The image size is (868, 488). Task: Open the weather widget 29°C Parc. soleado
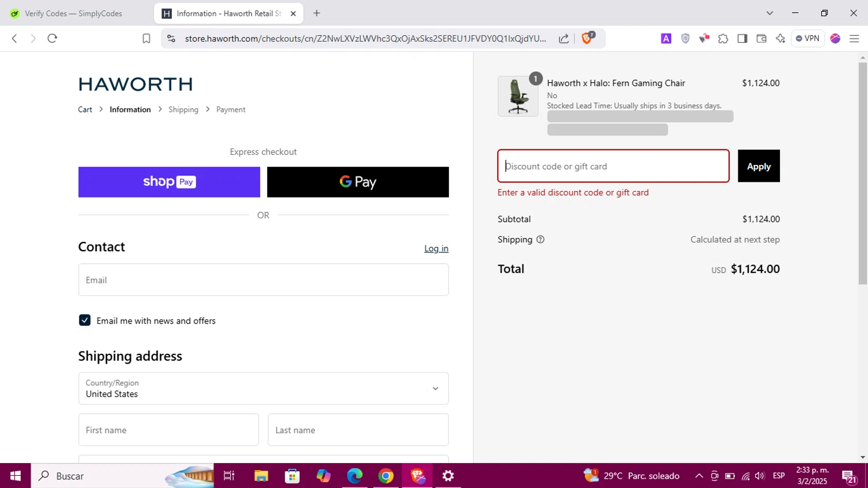point(632,476)
